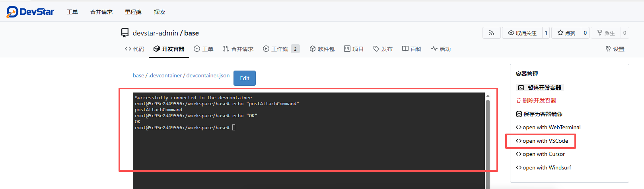Viewport: 644px width, 189px height.
Task: Click 删除开发容器 trash link
Action: (536, 100)
